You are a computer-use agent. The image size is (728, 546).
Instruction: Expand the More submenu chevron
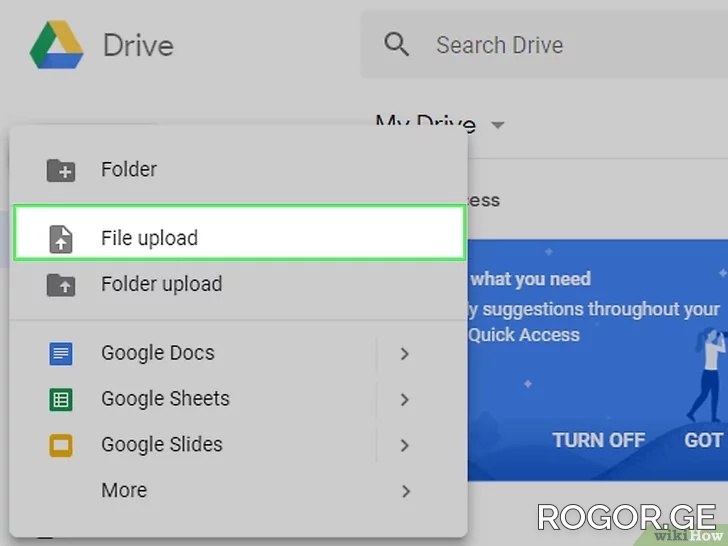click(x=406, y=491)
